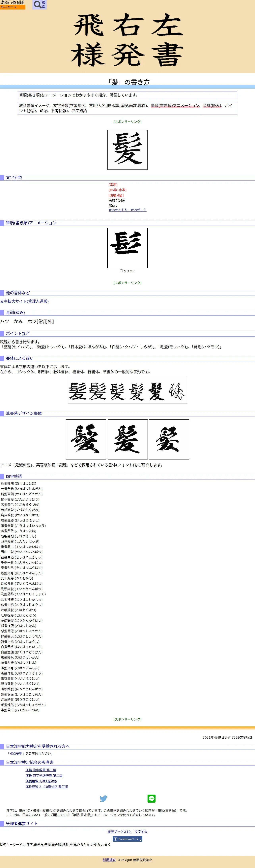The width and height of the screenshot is (255, 868).
Task: Select 蓬頭乱髪 (ほうとうらんぱつ) entry
Action: coord(22,689)
